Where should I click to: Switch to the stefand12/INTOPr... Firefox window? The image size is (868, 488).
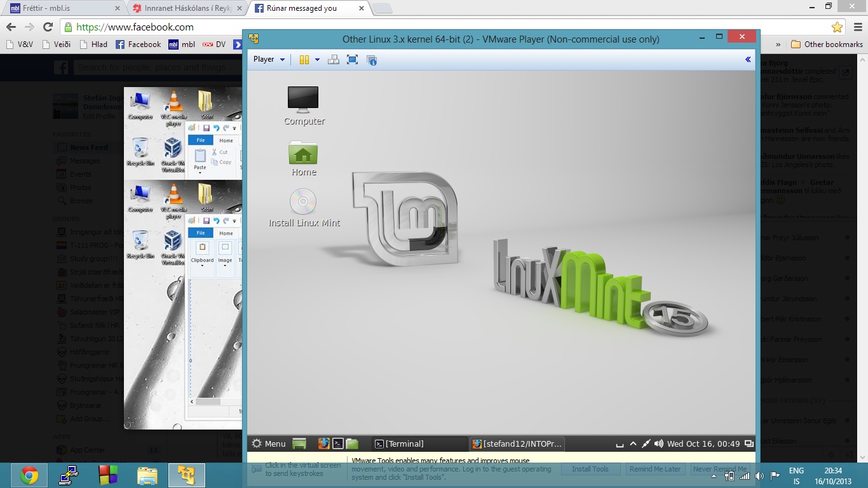tap(516, 444)
